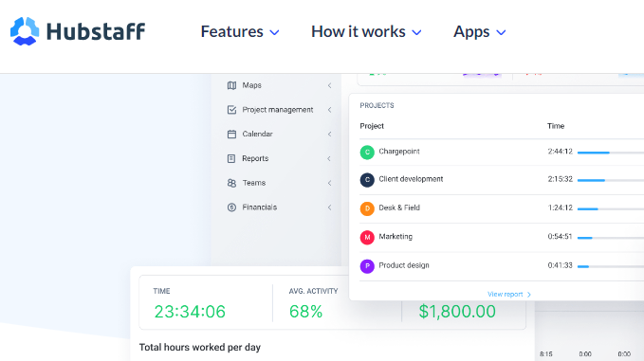
Task: Expand the Financials section chevron
Action: pos(329,208)
